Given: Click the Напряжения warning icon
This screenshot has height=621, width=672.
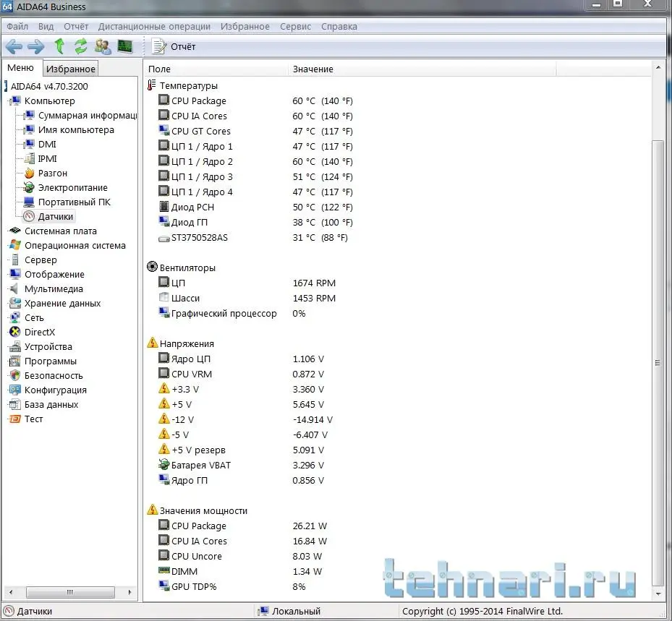Looking at the screenshot, I should 152,343.
